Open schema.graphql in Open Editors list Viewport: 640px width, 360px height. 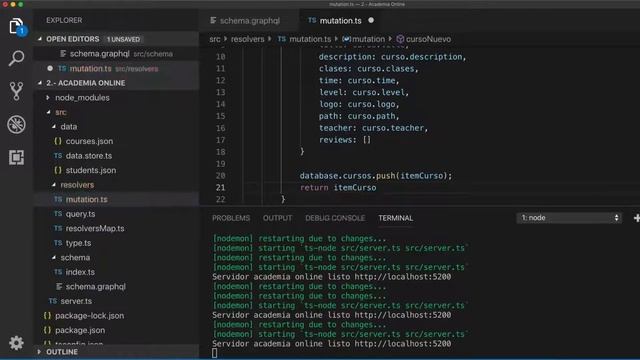[x=116, y=54]
